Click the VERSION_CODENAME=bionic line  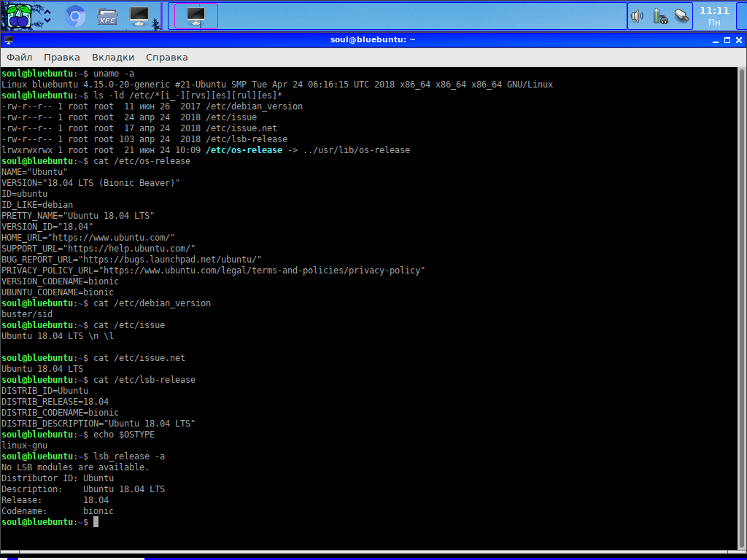pos(60,281)
